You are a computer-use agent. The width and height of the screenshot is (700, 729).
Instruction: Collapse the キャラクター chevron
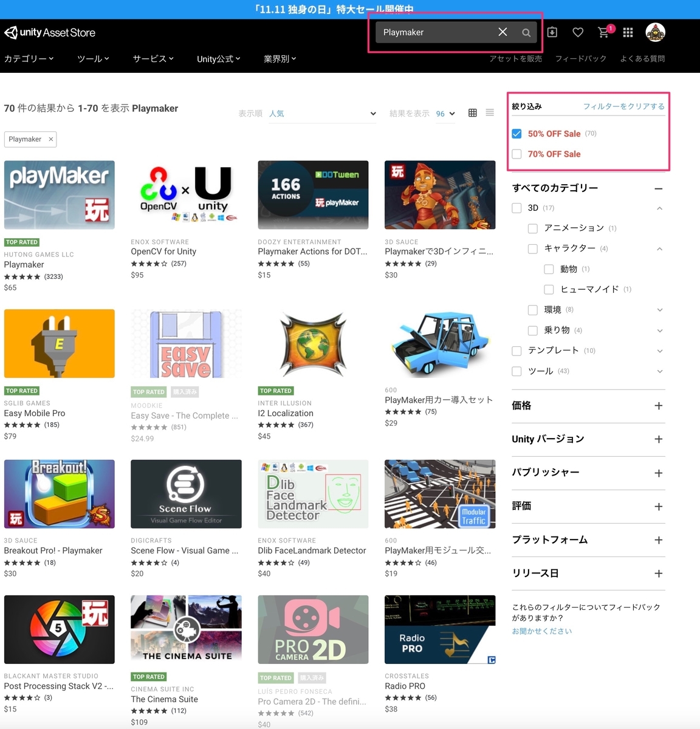click(x=660, y=249)
